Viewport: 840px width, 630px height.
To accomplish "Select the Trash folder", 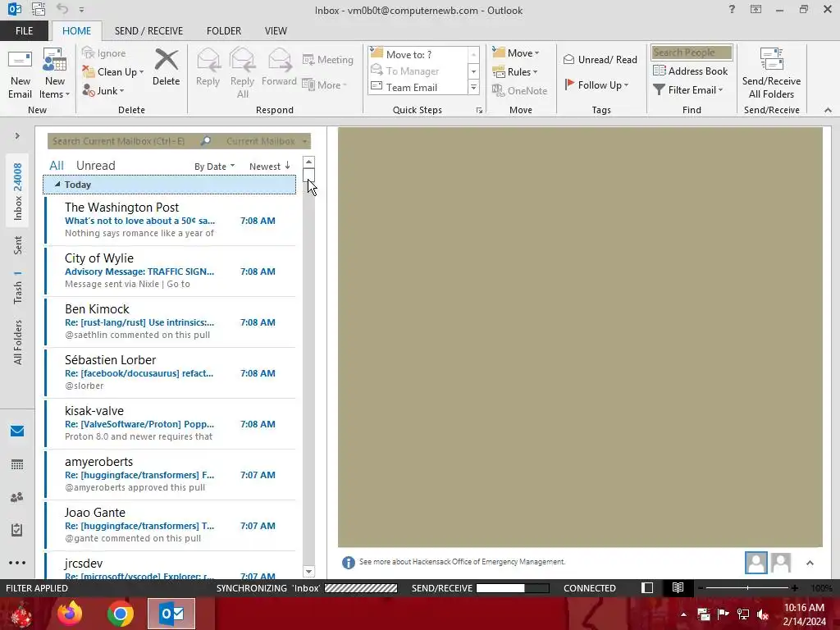I will click(18, 287).
